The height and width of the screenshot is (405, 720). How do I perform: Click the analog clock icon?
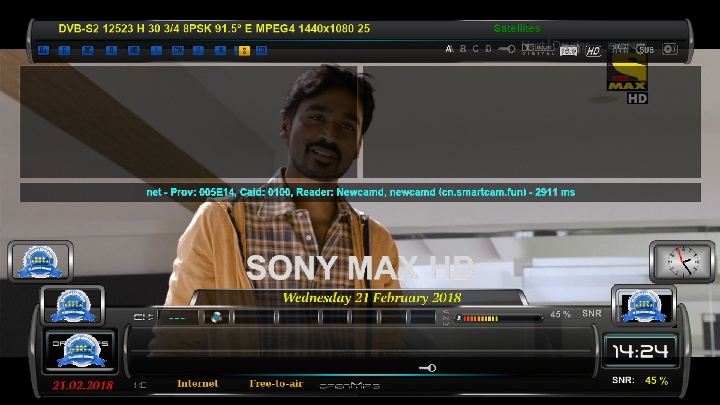pos(681,261)
